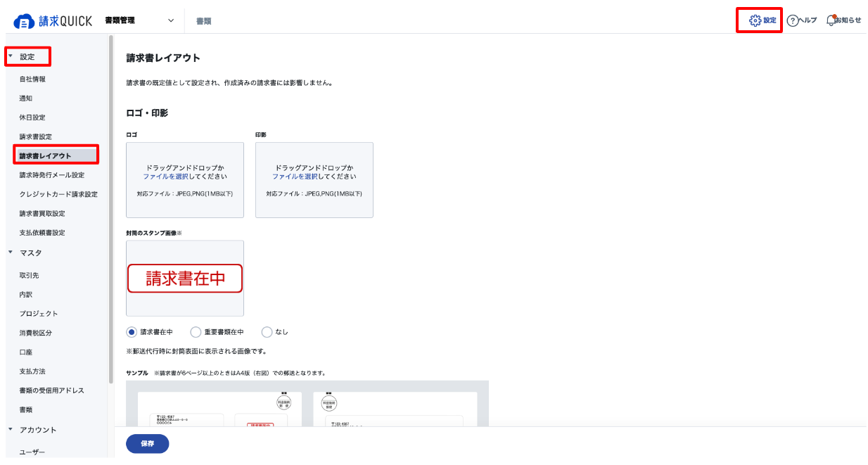Open 取引先 master in the sidebar

29,276
